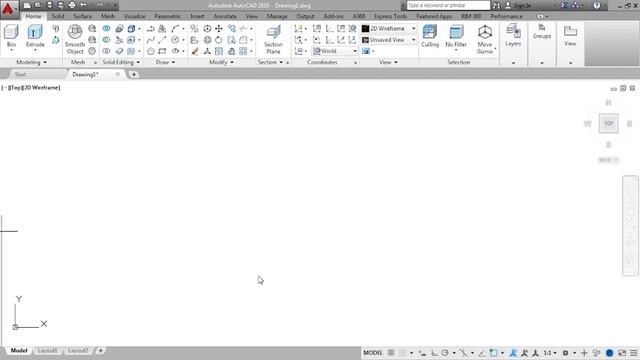Open the WCS menu below the ViewCube
This screenshot has width=640, height=360.
[609, 160]
